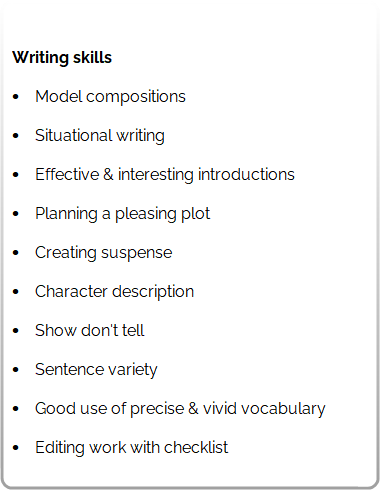Click the bullet beside Situational writing
Viewport: 380px width, 490px height.
(x=16, y=136)
